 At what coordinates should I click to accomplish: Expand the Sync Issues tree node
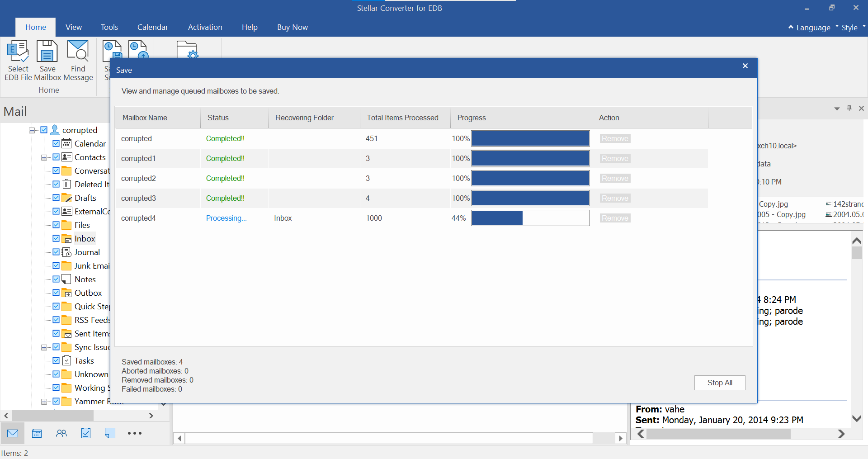tap(44, 347)
